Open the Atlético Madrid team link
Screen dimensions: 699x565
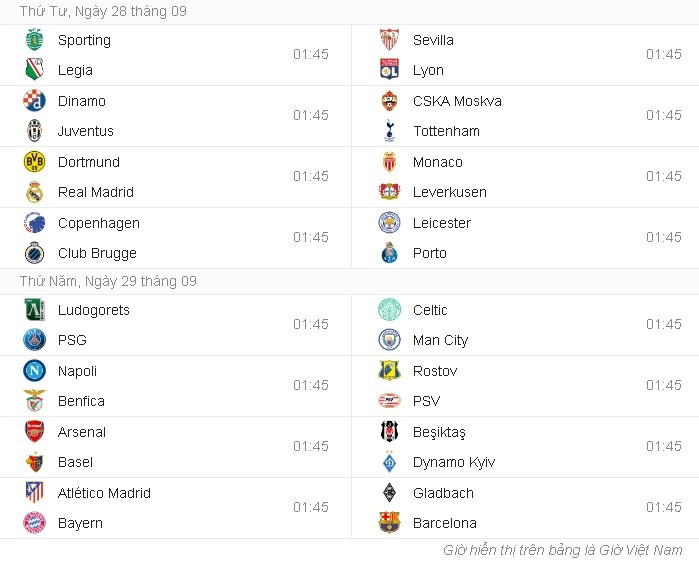pos(104,493)
